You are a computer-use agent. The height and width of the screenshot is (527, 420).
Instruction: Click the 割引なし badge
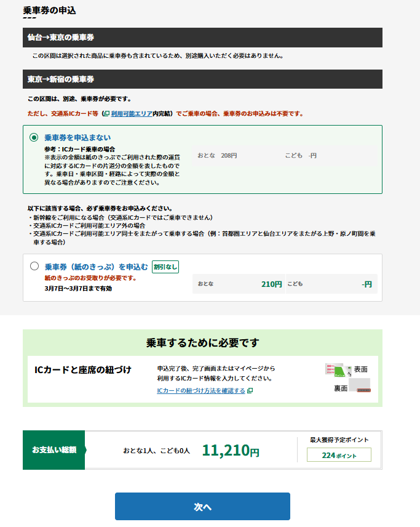165,267
